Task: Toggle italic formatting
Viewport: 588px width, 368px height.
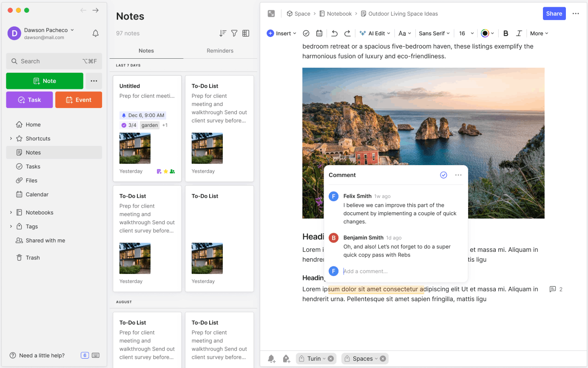Action: 518,33
